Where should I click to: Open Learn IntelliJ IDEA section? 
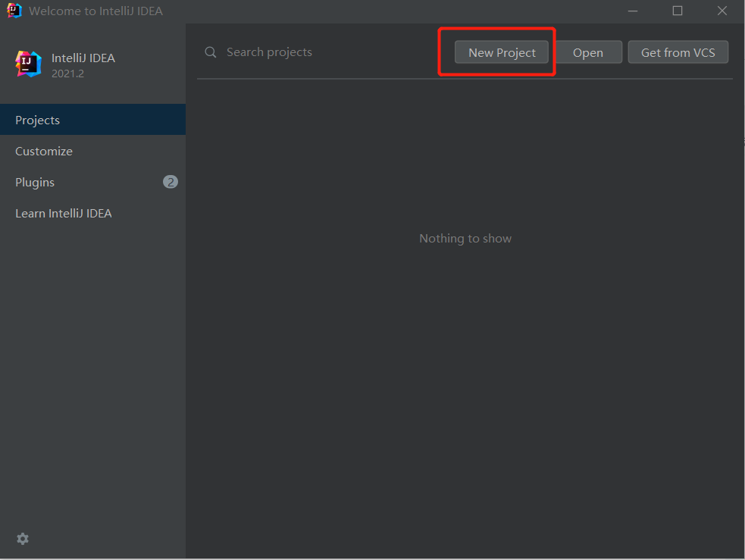pos(92,213)
